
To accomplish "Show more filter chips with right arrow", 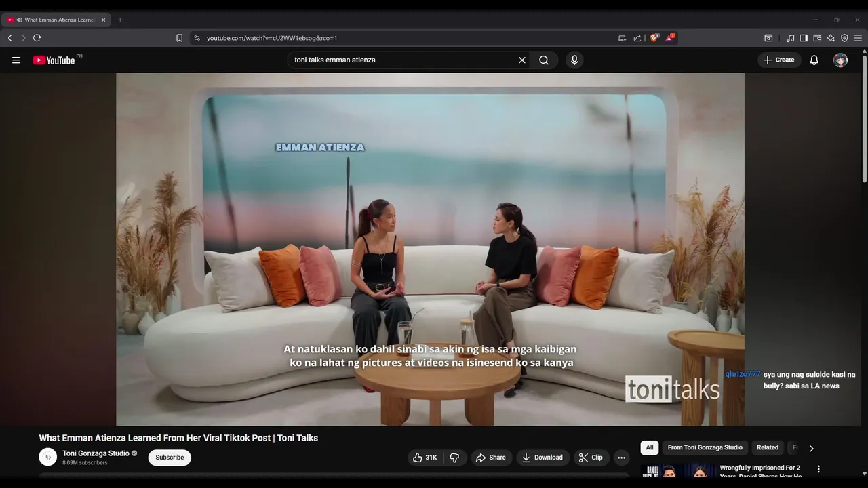I will (811, 448).
